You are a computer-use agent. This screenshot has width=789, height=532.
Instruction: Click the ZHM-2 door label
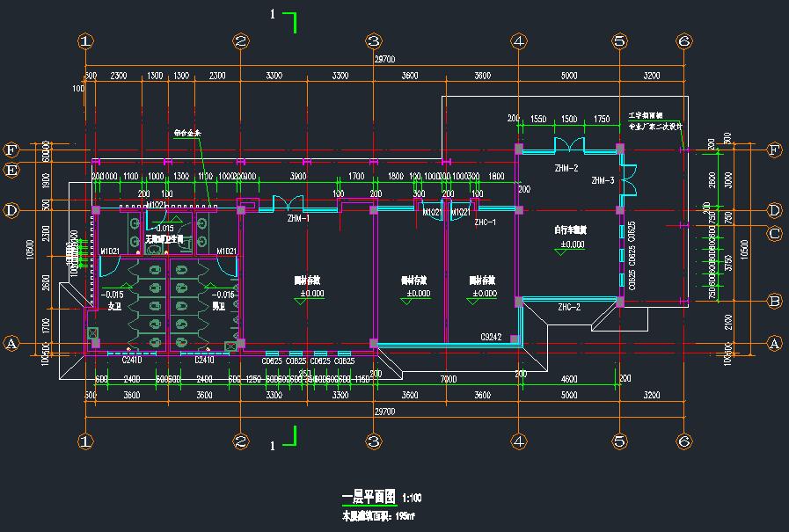[x=566, y=169]
